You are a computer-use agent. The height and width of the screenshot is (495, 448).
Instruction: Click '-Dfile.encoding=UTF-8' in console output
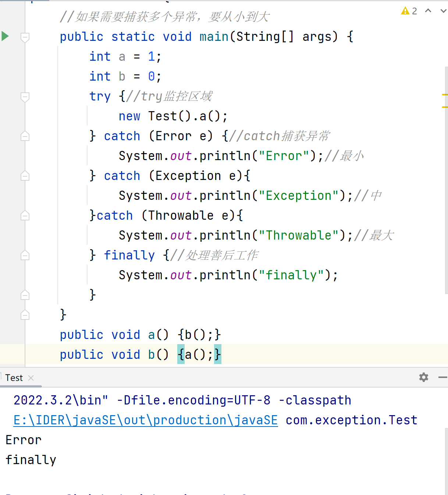(193, 400)
